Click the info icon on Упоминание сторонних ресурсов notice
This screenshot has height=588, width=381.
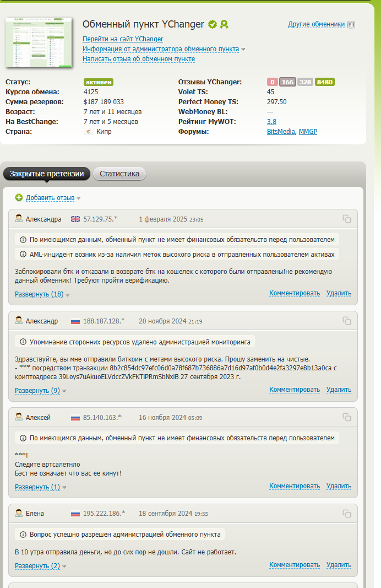23,342
